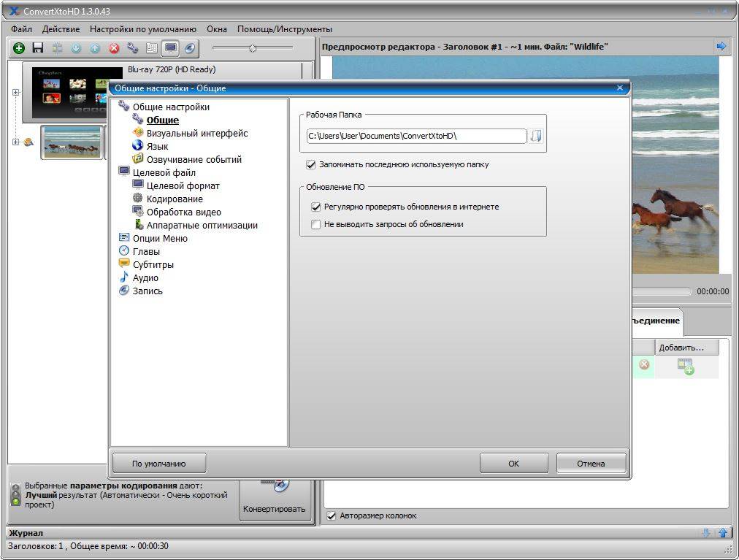The height and width of the screenshot is (560, 739).
Task: Open Настройки по умолчанию menu
Action: (x=143, y=29)
